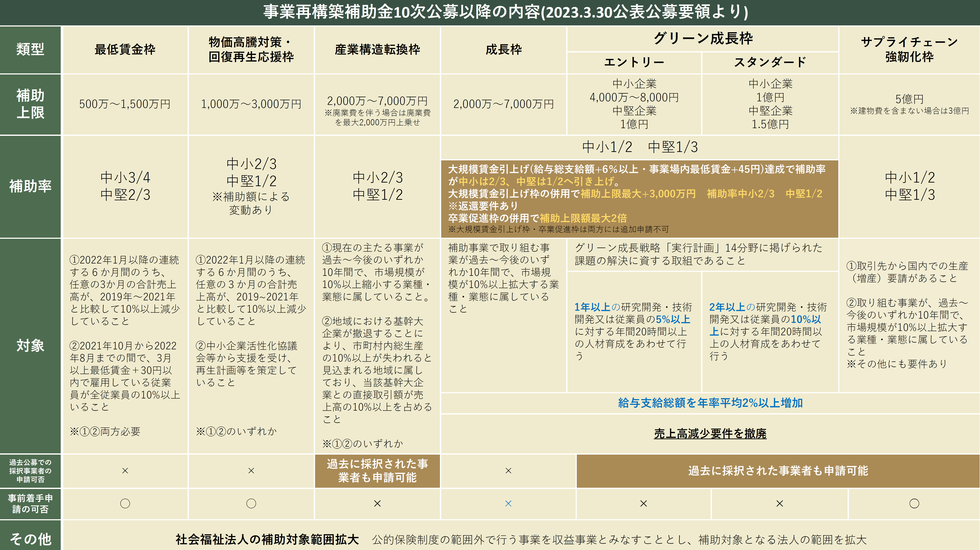Select the ○ for 物価高騰対策 in 事前着手申請 row
Image resolution: width=980 pixels, height=550 pixels.
[x=251, y=504]
